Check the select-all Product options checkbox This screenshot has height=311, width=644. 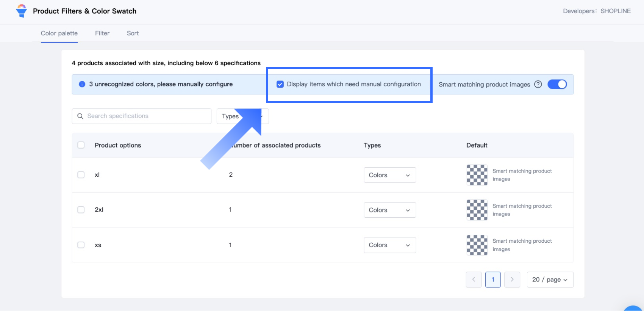coord(81,145)
